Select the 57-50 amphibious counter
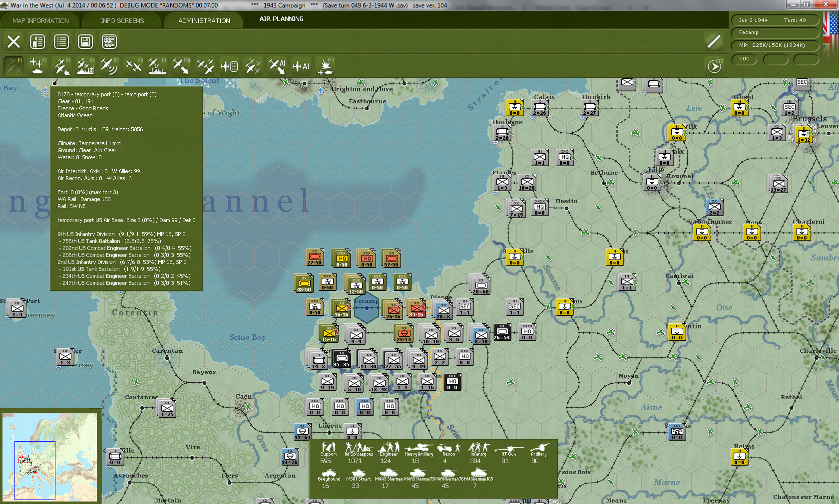The image size is (839, 504). pos(391,258)
